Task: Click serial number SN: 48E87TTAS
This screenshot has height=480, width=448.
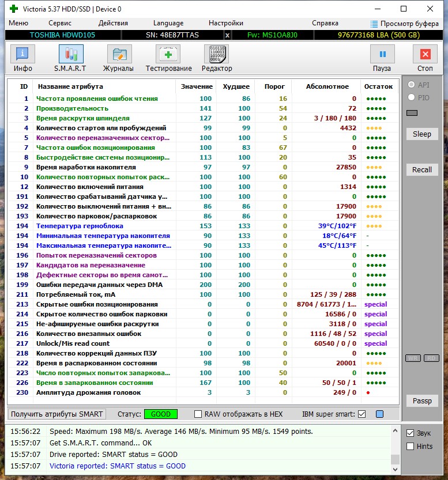Action: pos(172,35)
